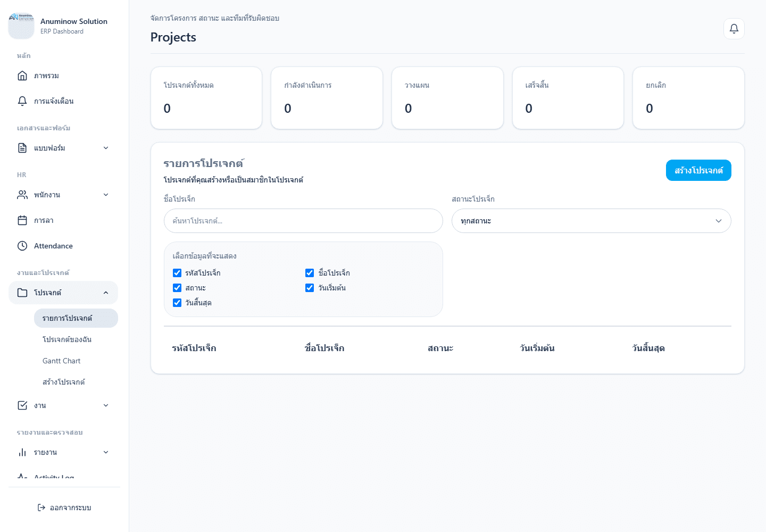
Task: Open the Attendance page
Action: [63, 246]
